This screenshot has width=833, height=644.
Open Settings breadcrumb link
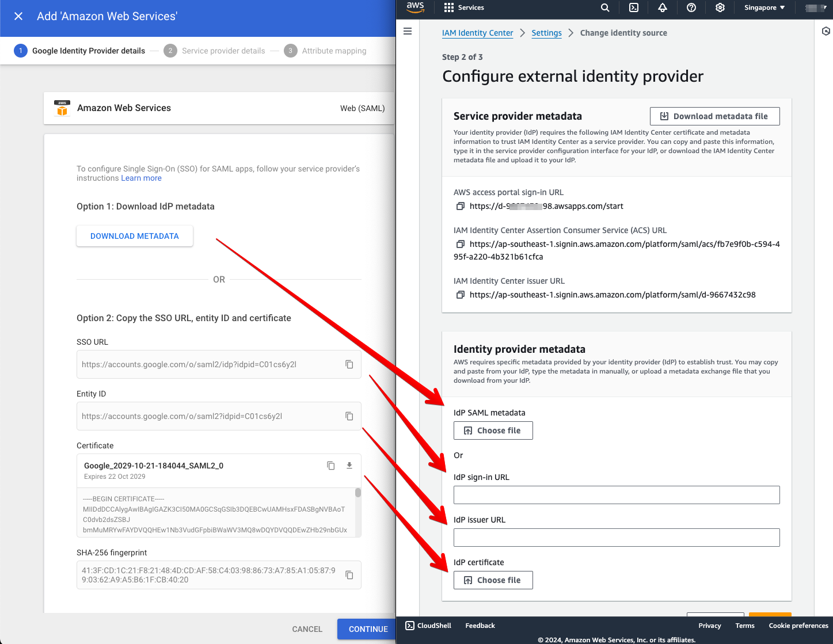546,33
